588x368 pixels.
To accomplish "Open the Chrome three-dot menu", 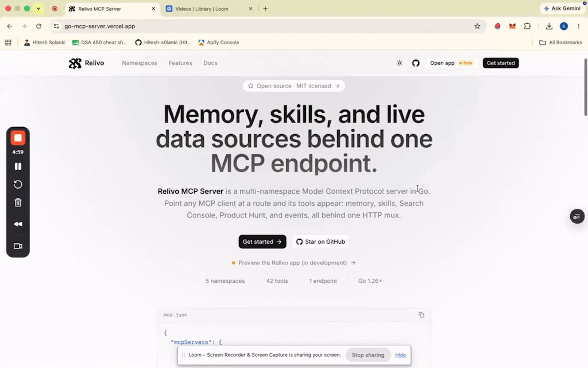I will coord(578,26).
